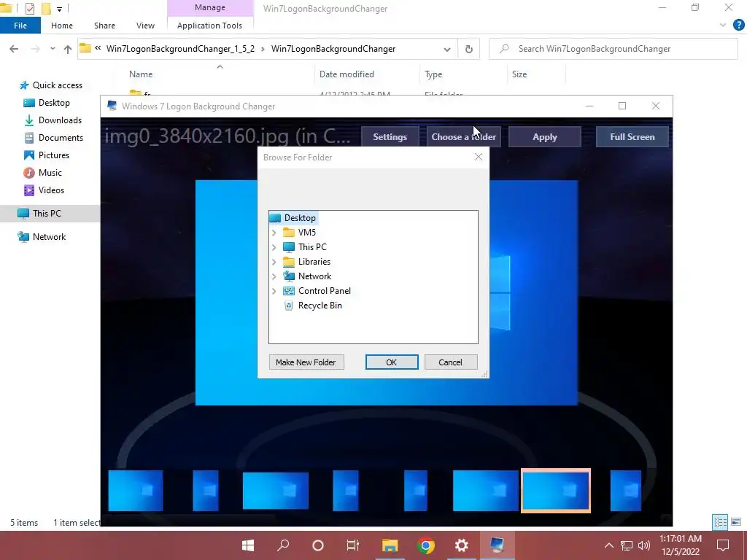The width and height of the screenshot is (747, 560).
Task: Click Choose a folder button
Action: tap(463, 136)
